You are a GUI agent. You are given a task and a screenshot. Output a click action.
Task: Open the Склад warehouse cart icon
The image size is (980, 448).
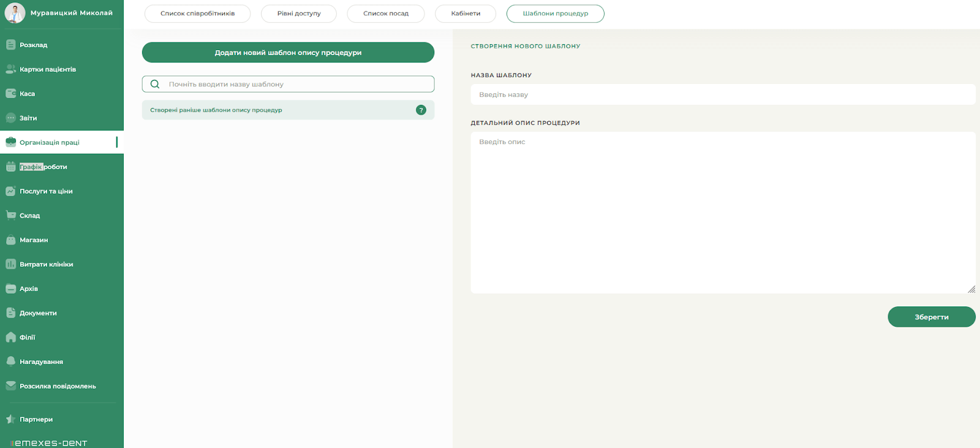pyautogui.click(x=10, y=215)
